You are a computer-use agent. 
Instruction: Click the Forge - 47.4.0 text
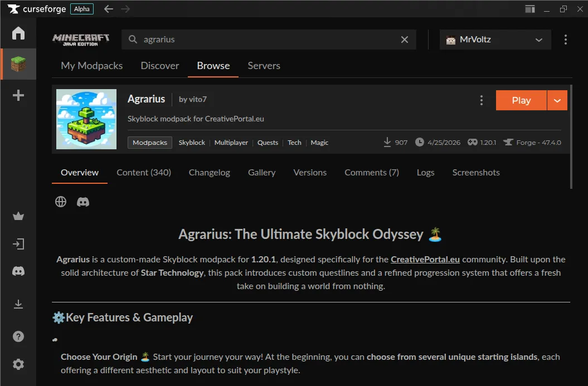[x=538, y=143]
